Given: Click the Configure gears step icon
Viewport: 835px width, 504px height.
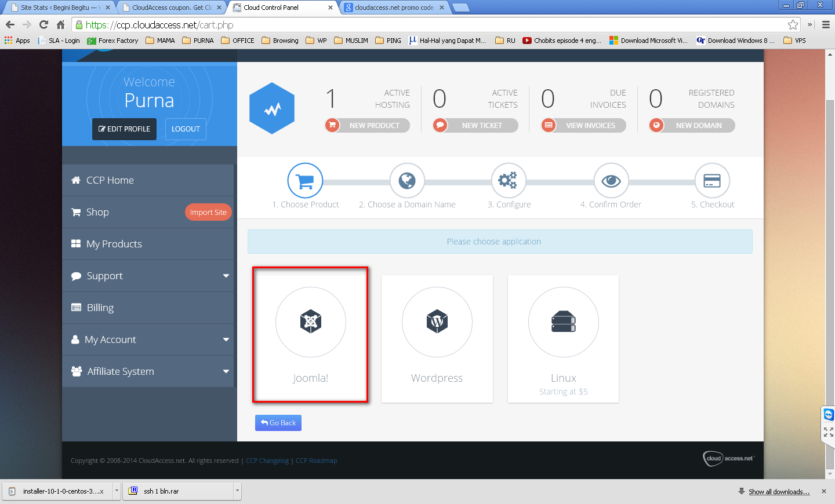Looking at the screenshot, I should (508, 181).
